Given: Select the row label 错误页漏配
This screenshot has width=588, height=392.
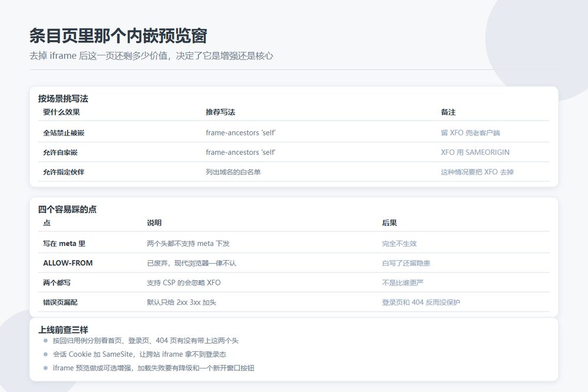Looking at the screenshot, I should coord(61,303).
